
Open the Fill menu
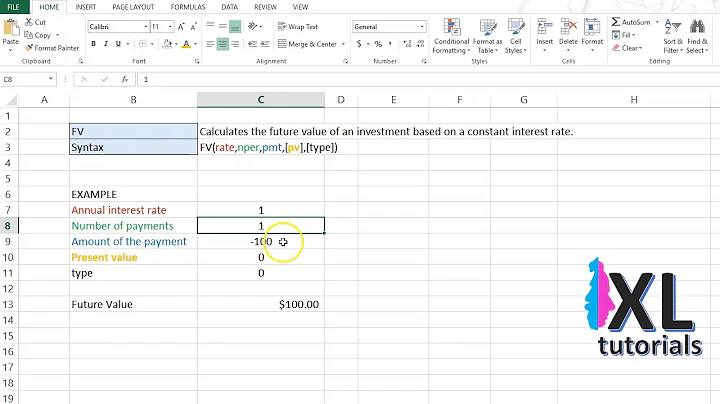pos(624,35)
